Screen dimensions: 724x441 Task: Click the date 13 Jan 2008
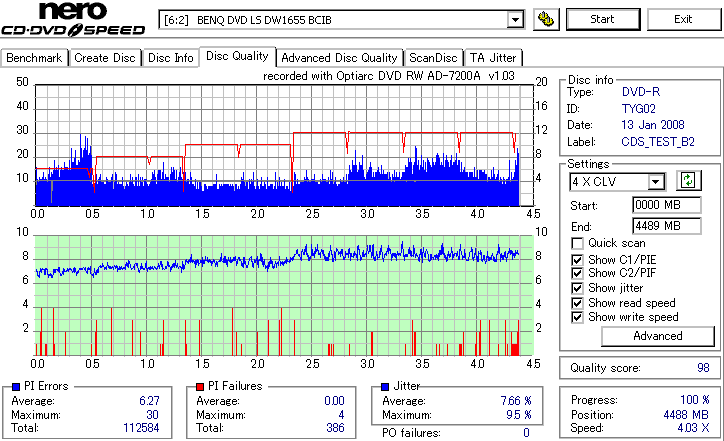tap(653, 125)
